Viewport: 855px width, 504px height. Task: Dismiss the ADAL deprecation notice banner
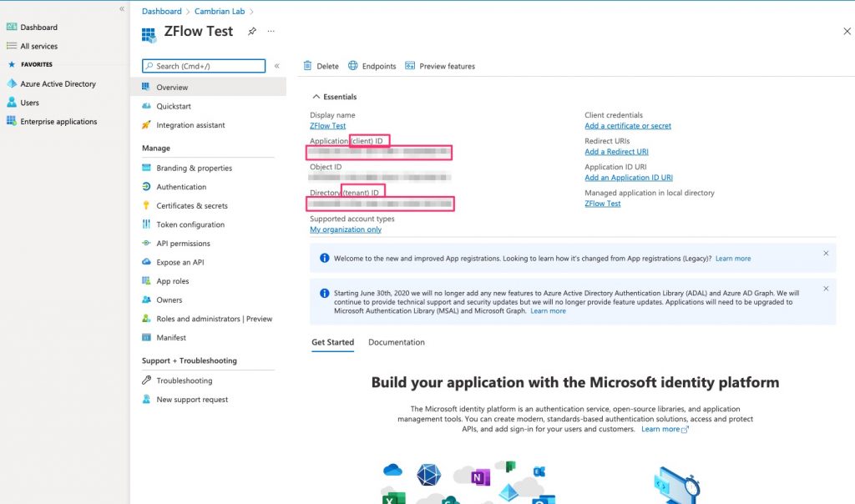click(x=826, y=288)
